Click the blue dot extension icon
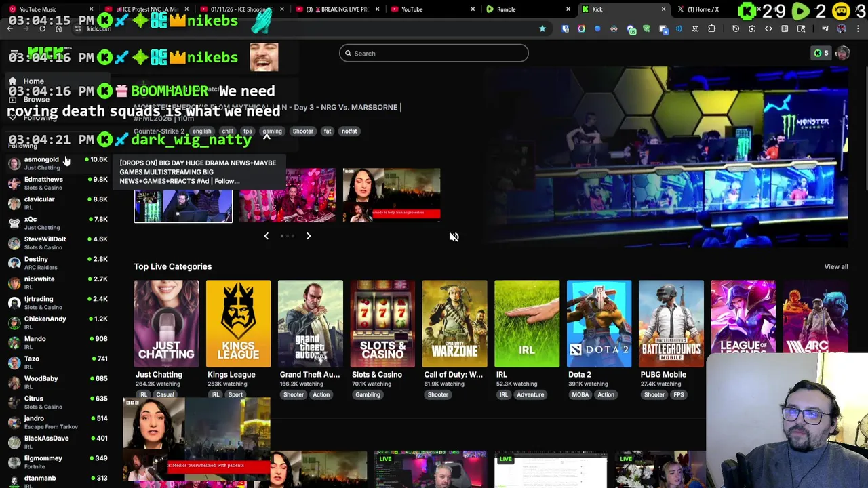This screenshot has height=488, width=868. point(597,28)
